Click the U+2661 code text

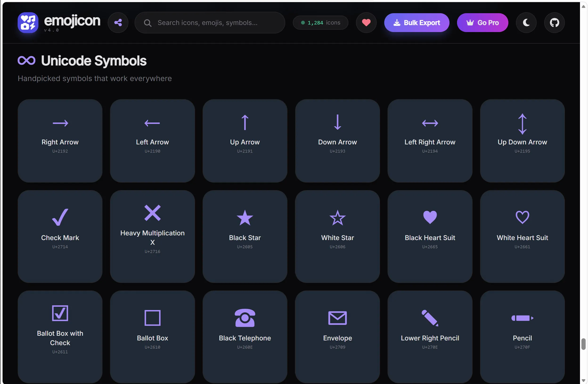pyautogui.click(x=522, y=247)
